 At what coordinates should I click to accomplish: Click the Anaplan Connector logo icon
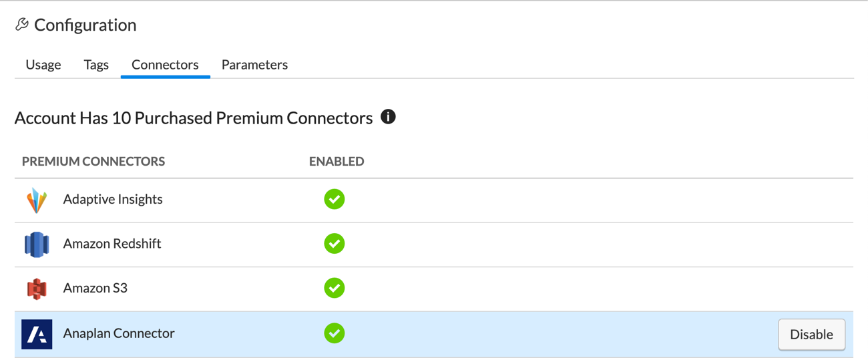(37, 334)
